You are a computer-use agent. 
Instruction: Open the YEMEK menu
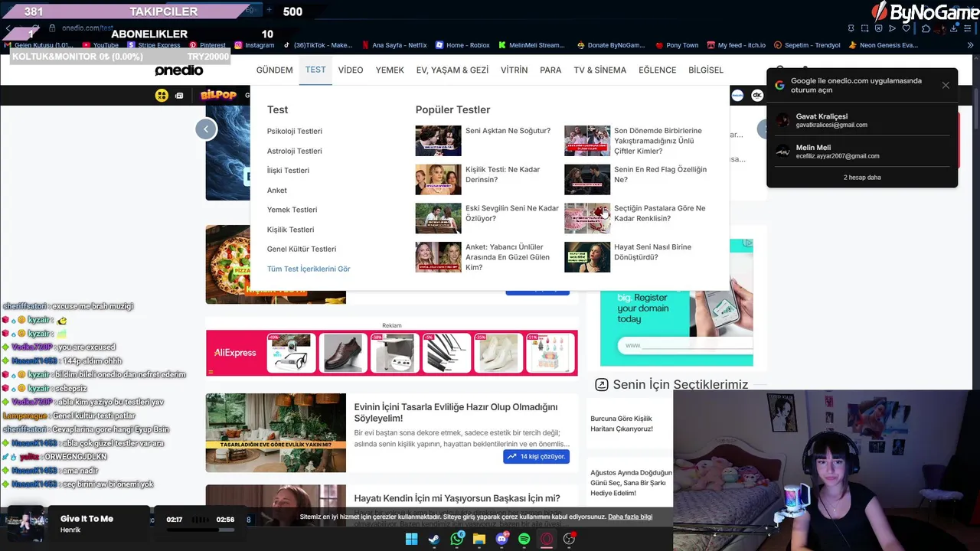390,70
